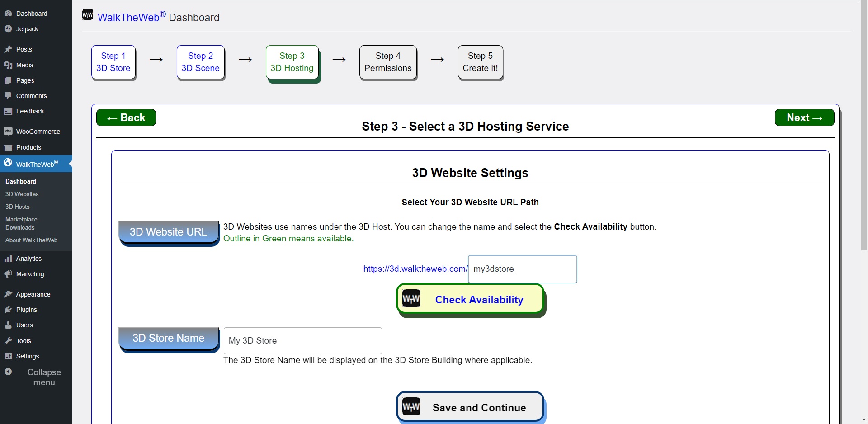The width and height of the screenshot is (868, 424).
Task: Click the WooCommerce icon in sidebar
Action: 8,132
